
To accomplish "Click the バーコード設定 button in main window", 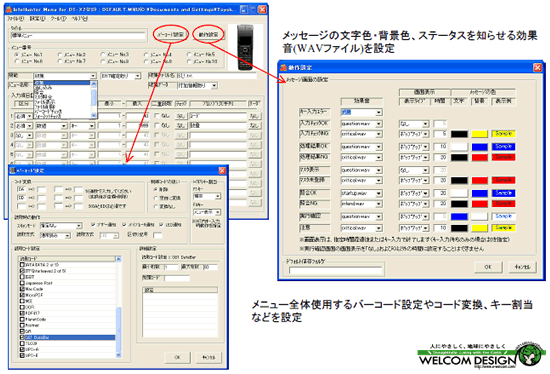I will pyautogui.click(x=170, y=35).
